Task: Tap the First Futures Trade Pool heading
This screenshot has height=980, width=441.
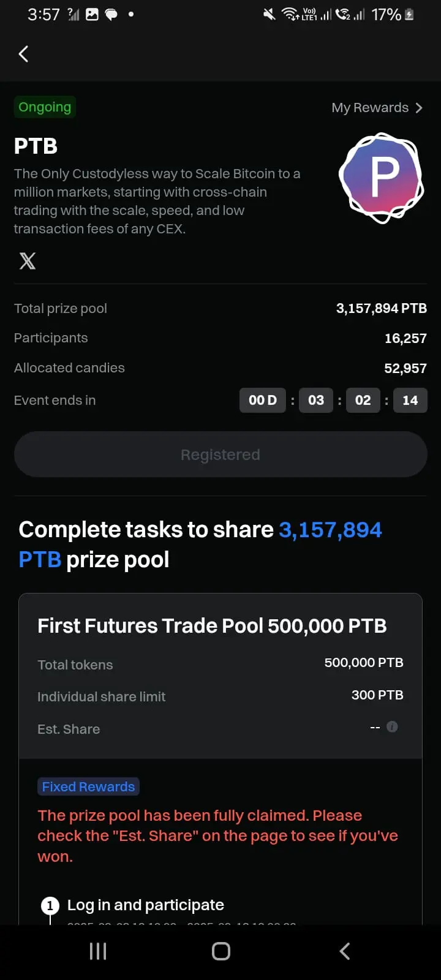Action: click(212, 626)
